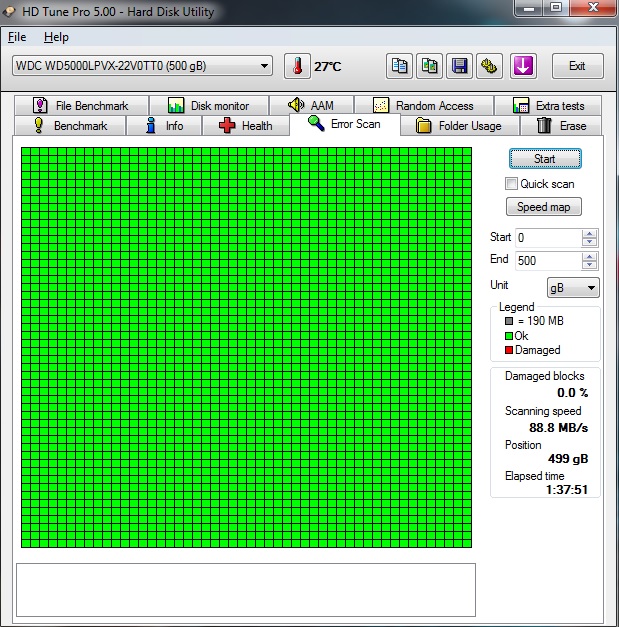Switch to the Erase tab
This screenshot has height=627, width=619.
[x=561, y=126]
